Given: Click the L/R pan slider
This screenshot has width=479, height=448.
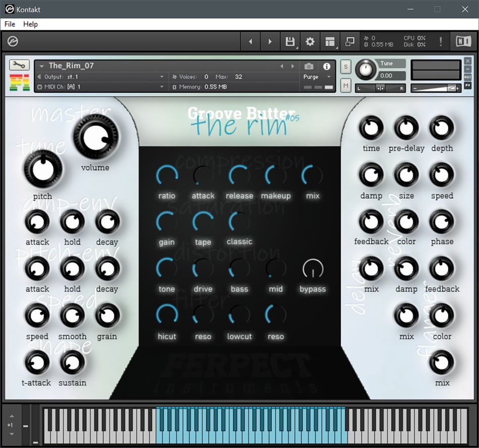Looking at the screenshot, I should tap(380, 88).
